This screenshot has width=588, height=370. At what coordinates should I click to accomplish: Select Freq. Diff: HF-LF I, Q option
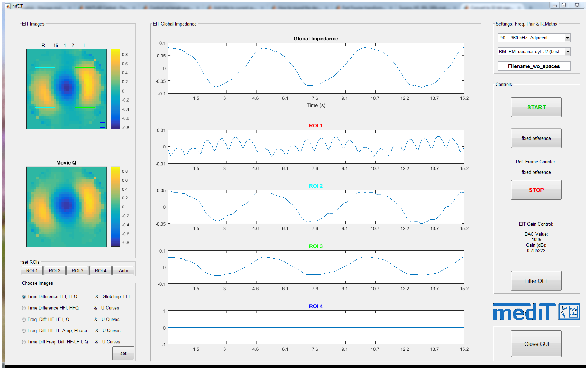click(24, 320)
